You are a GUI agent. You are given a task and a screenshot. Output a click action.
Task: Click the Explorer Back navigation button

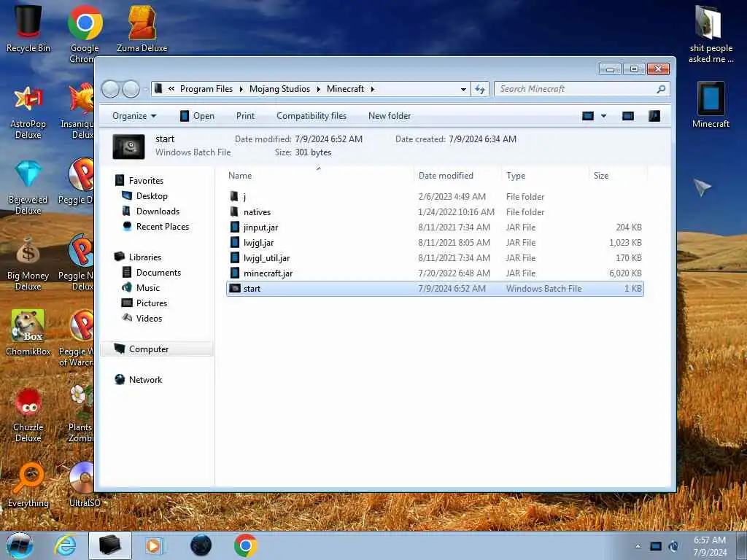[x=111, y=89]
